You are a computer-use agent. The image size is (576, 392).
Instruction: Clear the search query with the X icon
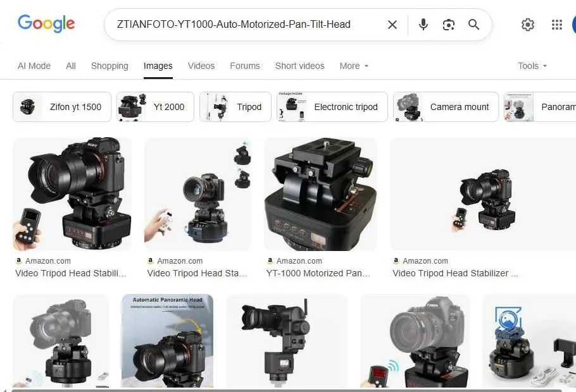[x=392, y=25]
